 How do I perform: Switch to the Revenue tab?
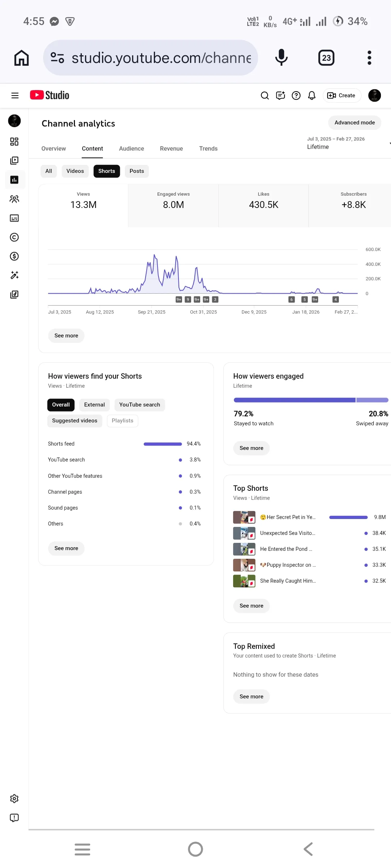coord(171,149)
